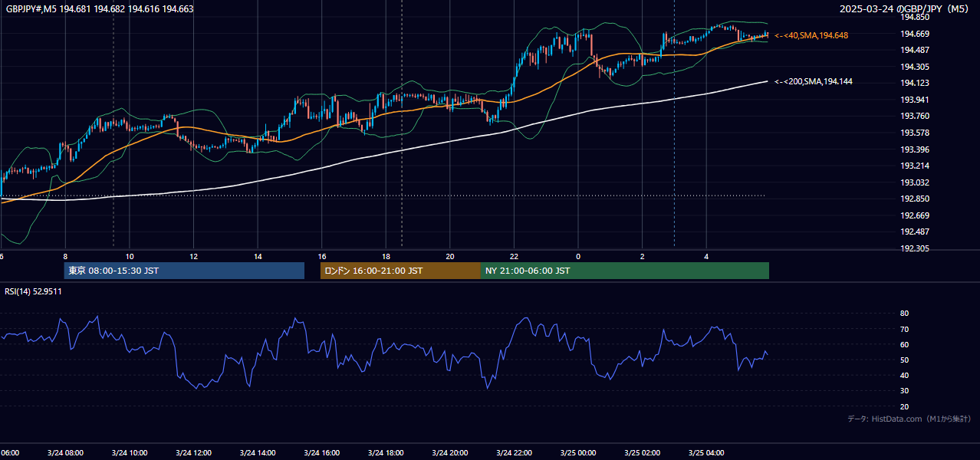Click hour tick 20 under price chart

450,257
